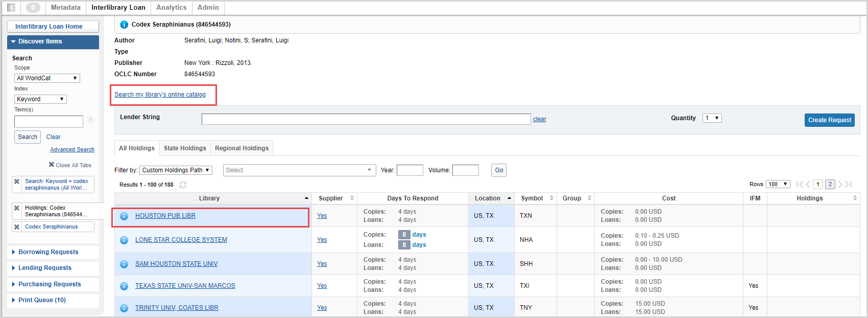Open the LONE STAR COLLEGE SYSTEM link
868x318 pixels.
[x=181, y=240]
